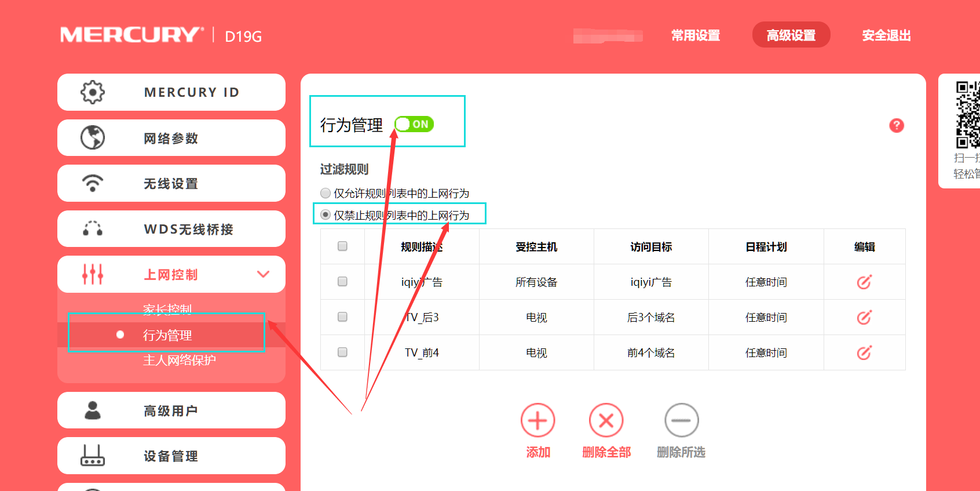Edit the TV_后3 rule with pencil icon
Image resolution: width=980 pixels, height=491 pixels.
(x=864, y=317)
